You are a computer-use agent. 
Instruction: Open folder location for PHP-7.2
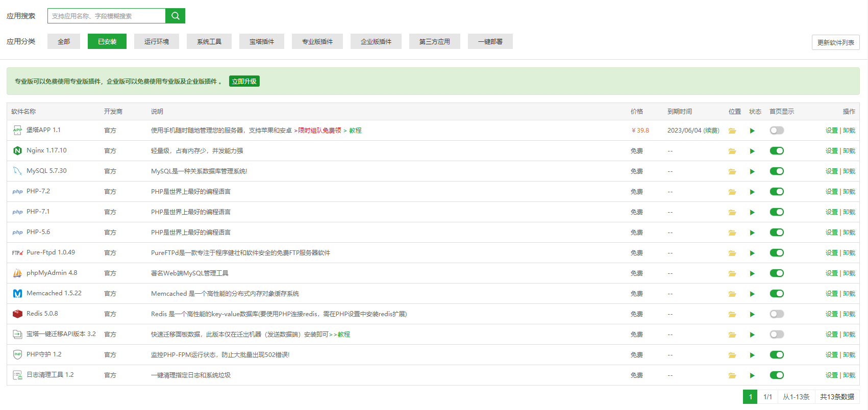pos(732,192)
